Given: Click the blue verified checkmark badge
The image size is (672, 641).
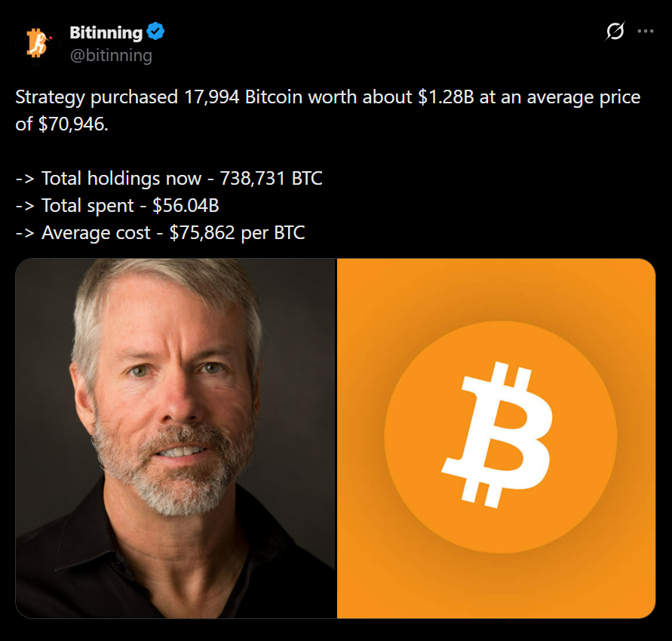Looking at the screenshot, I should tap(155, 32).
